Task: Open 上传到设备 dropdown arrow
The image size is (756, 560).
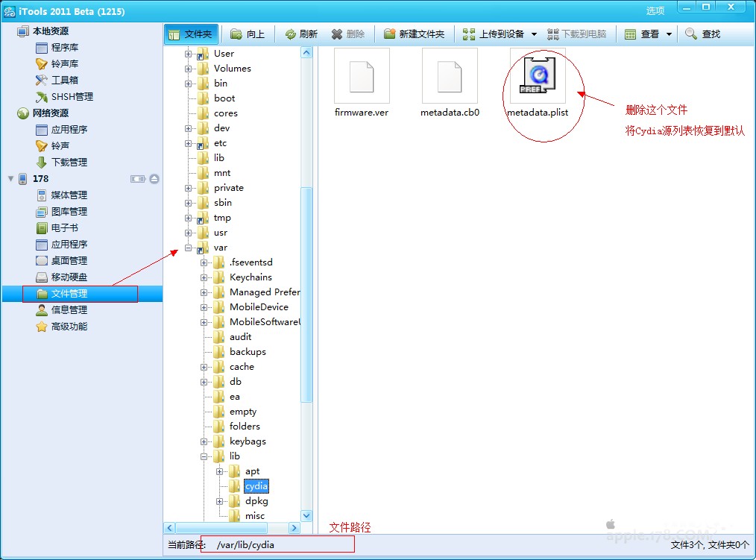Action: pyautogui.click(x=535, y=34)
